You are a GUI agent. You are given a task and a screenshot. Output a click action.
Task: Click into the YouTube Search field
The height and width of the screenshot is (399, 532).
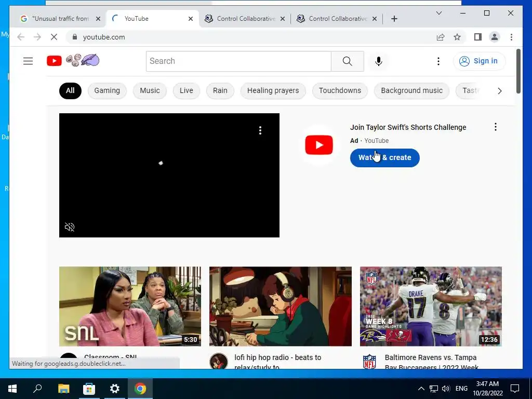pyautogui.click(x=238, y=61)
